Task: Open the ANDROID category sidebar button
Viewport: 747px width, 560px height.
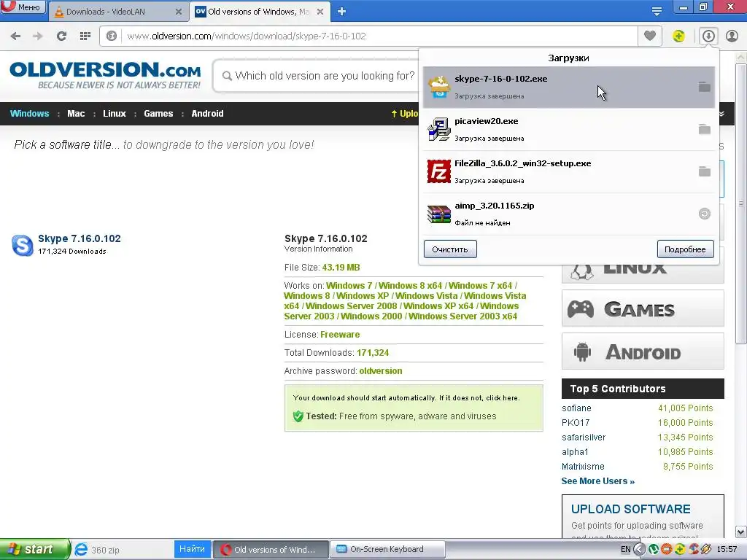Action: (x=643, y=352)
